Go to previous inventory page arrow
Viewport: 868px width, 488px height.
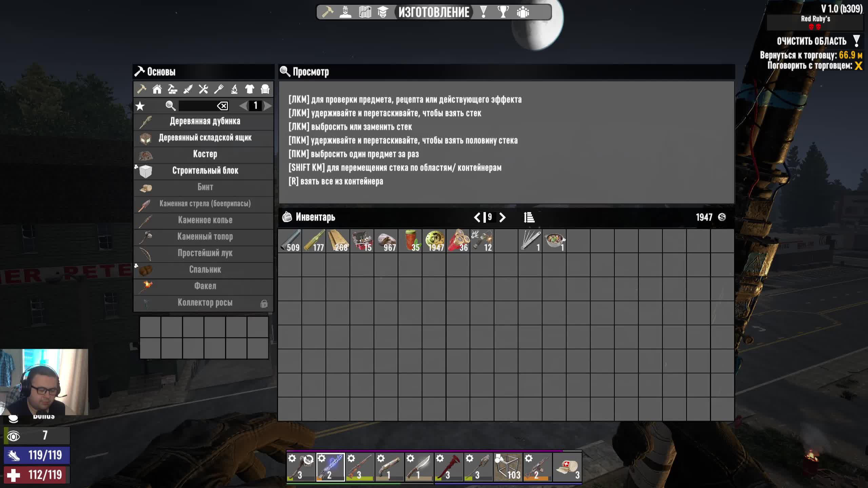477,217
